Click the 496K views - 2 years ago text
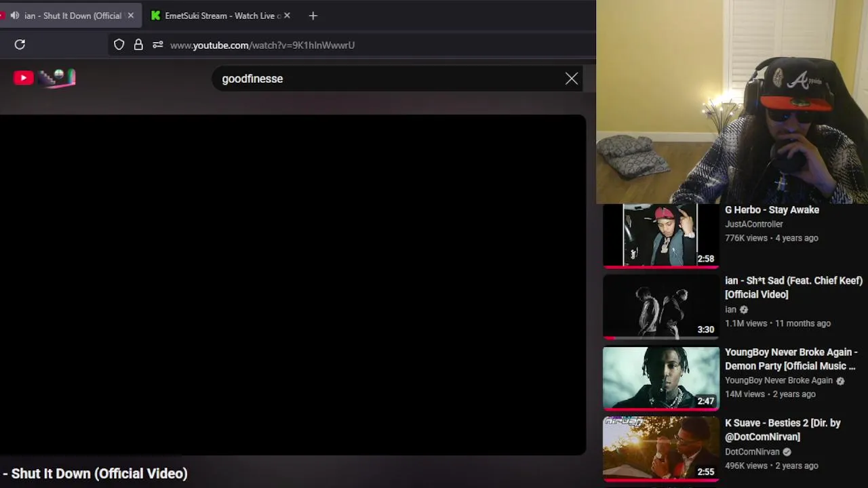Screen dimensions: 868x488 [x=772, y=466]
